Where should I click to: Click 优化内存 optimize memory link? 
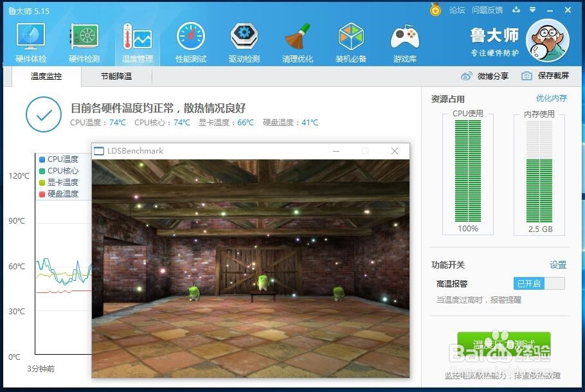tap(552, 98)
